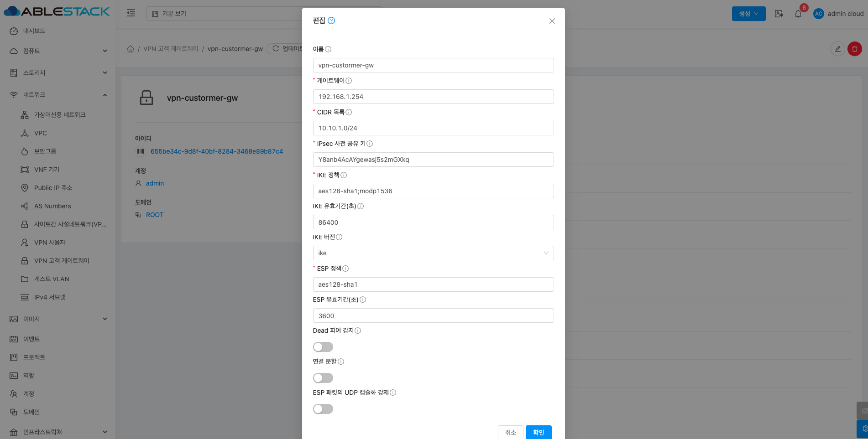Expand the 컴퓨트 sidebar menu
The image size is (868, 439).
[58, 51]
